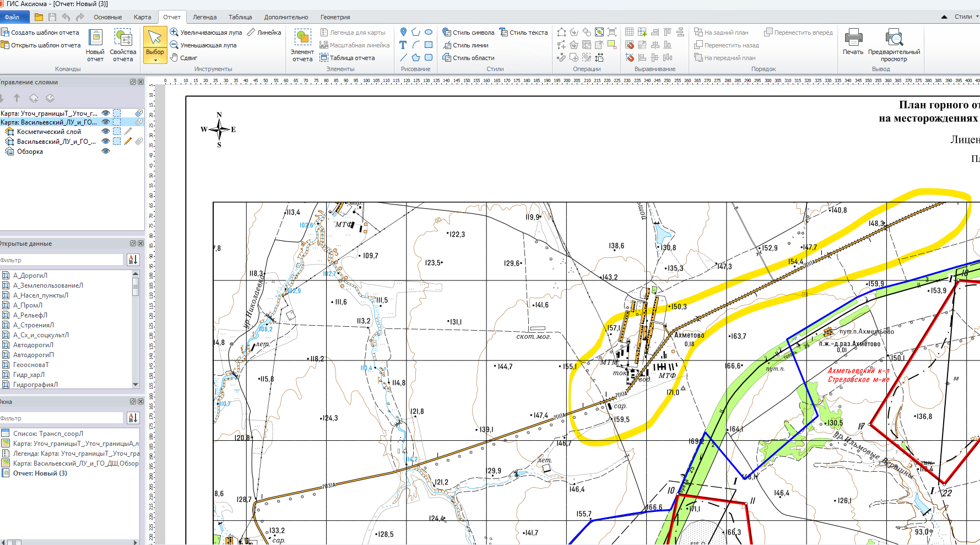
Task: Open the Легенда ribbon tab
Action: pos(204,17)
